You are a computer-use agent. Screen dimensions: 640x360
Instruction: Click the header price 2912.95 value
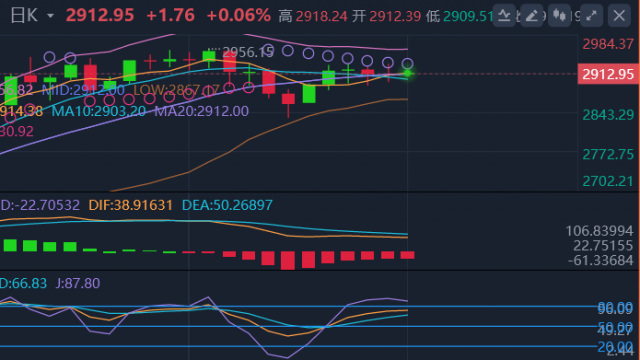click(x=100, y=16)
